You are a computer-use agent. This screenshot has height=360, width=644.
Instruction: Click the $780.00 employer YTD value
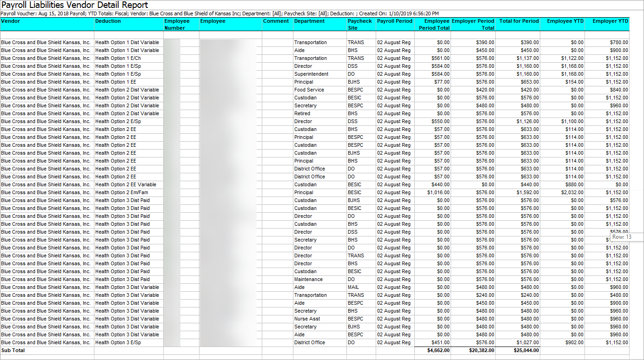(619, 43)
